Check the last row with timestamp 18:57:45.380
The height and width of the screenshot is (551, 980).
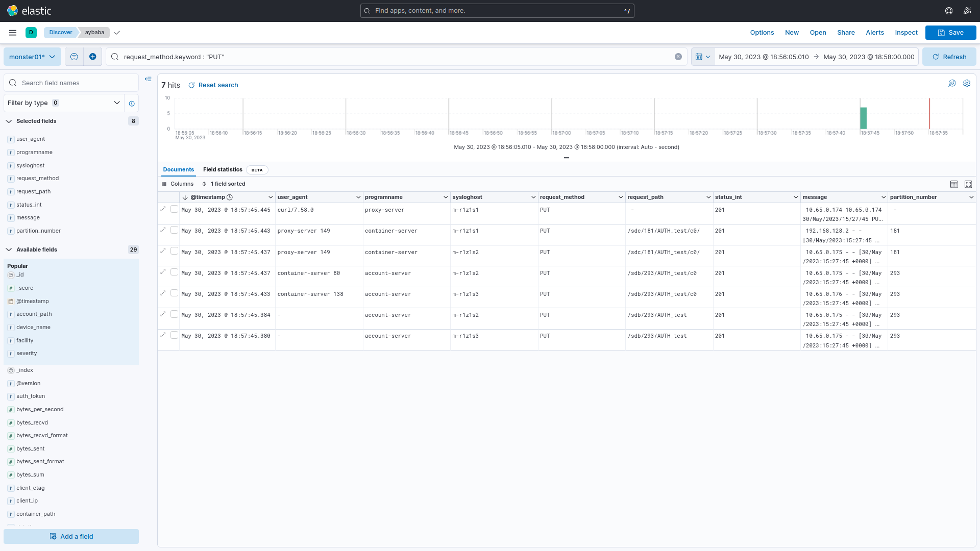[x=174, y=335]
